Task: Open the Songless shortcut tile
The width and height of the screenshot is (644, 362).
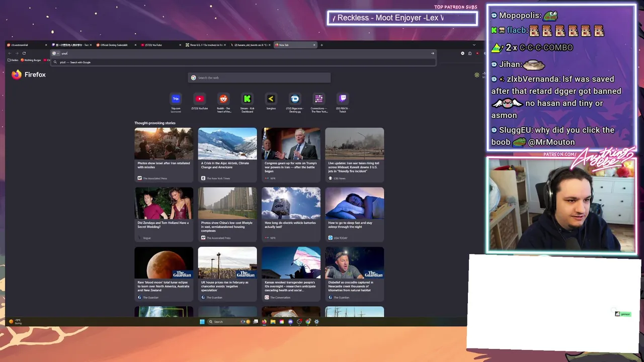Action: [271, 102]
